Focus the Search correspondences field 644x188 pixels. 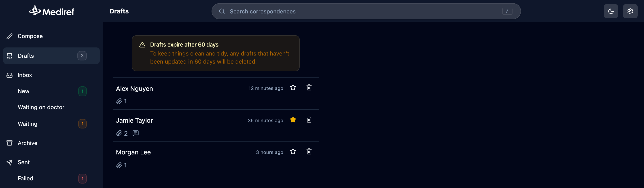point(366,11)
